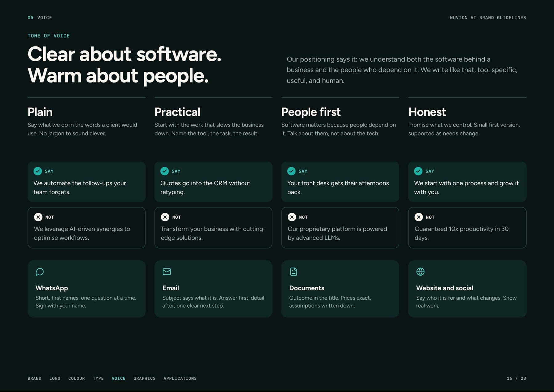Screen dimensions: 554x392
Task: Go to the BRAND section in footer
Action: 34,378
